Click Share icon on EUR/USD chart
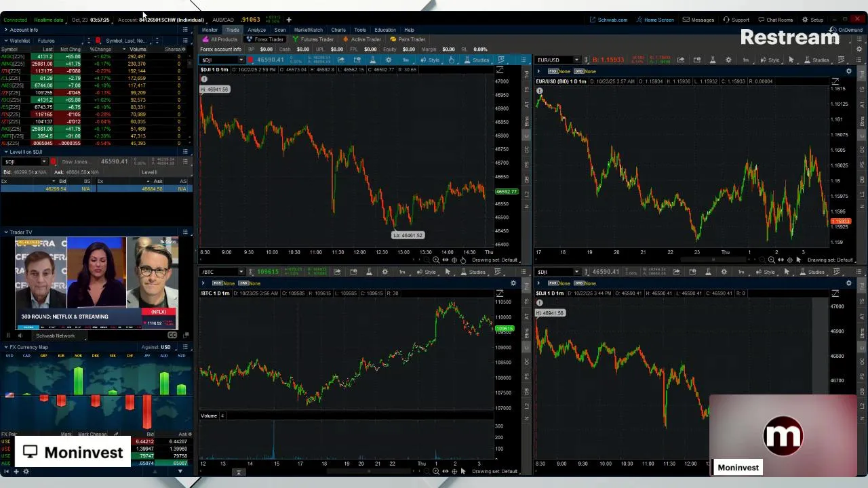 point(681,60)
